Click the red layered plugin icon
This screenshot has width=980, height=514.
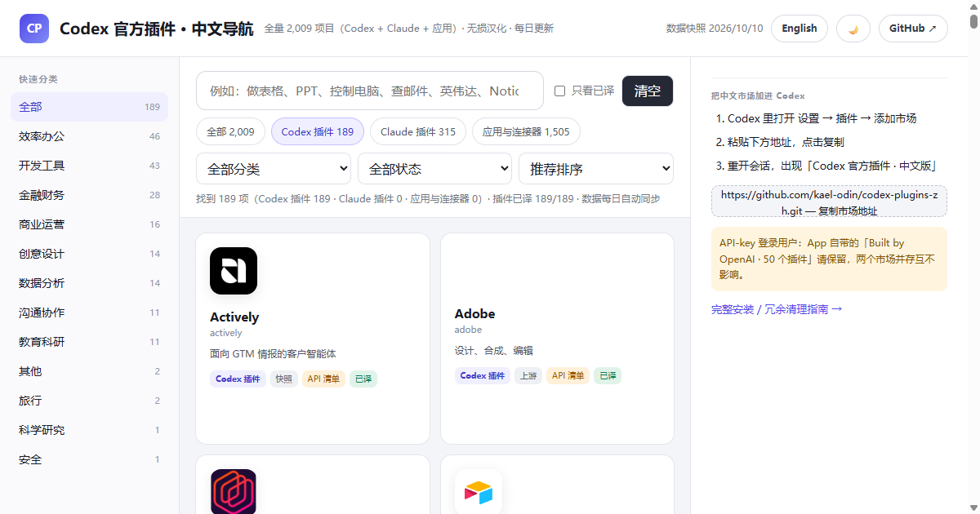[234, 491]
